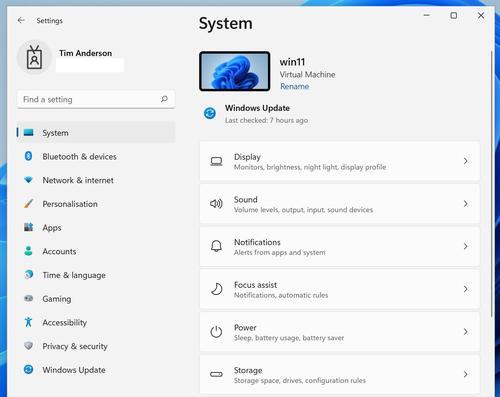This screenshot has width=500, height=397.
Task: Open Storage title text
Action: click(x=248, y=370)
